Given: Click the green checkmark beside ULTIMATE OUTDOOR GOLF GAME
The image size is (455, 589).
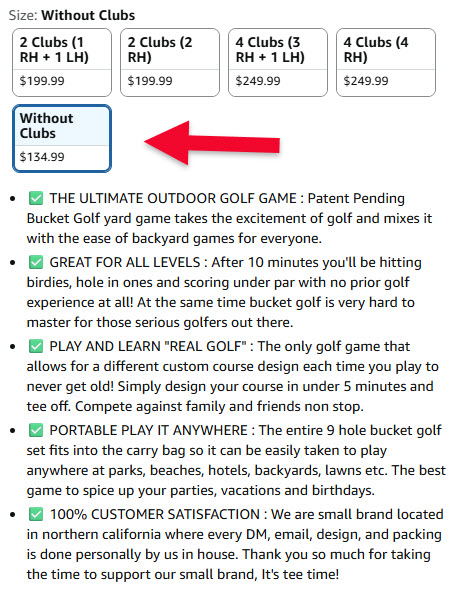Looking at the screenshot, I should 36,198.
